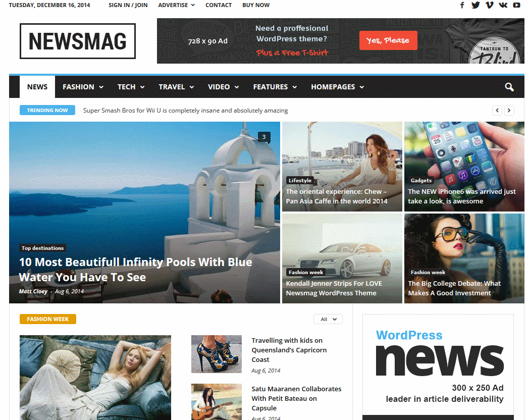Open author Matt Cloey's profile

33,291
